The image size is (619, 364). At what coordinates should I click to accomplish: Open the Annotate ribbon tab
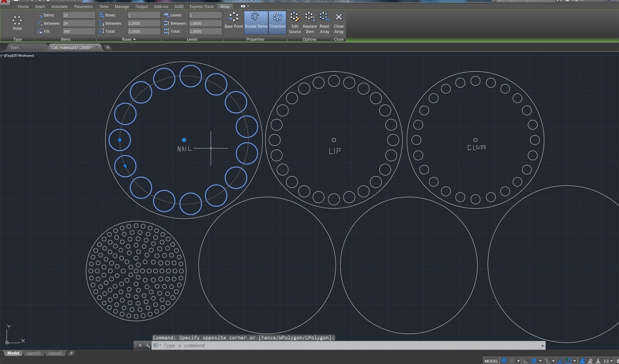coord(59,6)
